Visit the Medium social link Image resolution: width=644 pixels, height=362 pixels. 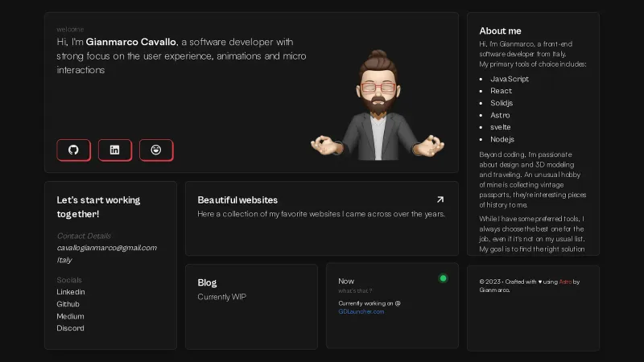[x=70, y=316]
